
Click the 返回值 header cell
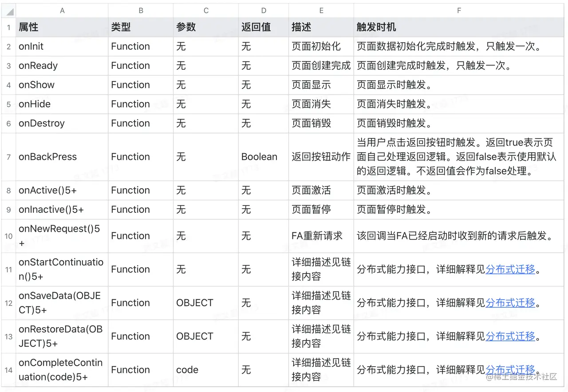264,27
